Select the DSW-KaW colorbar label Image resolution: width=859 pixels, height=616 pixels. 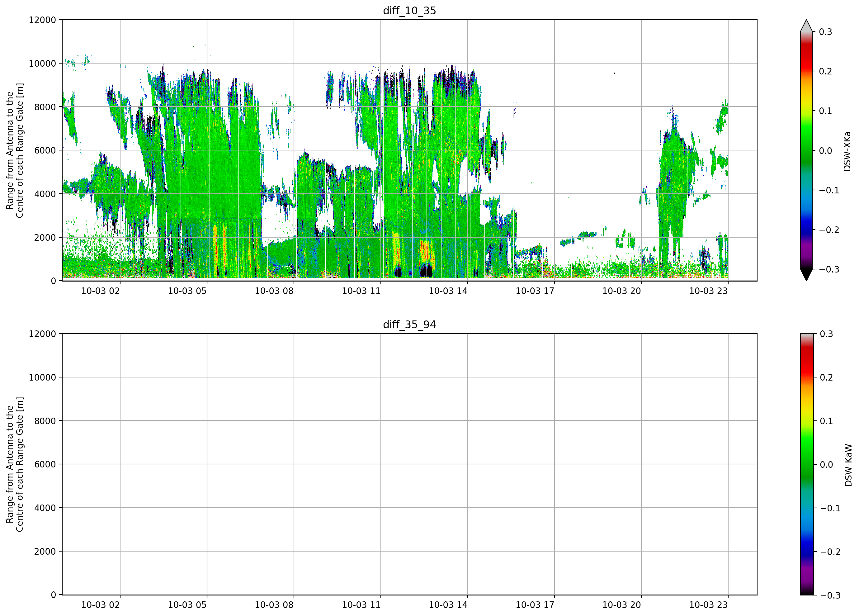tap(848, 465)
